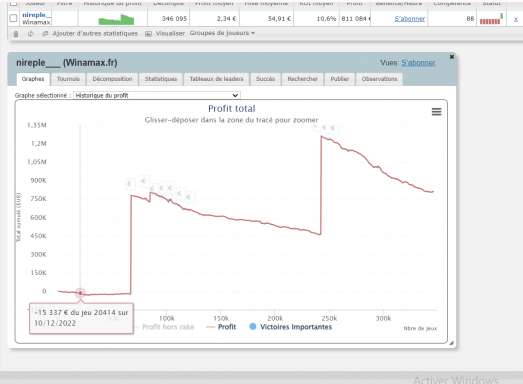Expand the Groupes de joueurs dropdown

[x=222, y=33]
